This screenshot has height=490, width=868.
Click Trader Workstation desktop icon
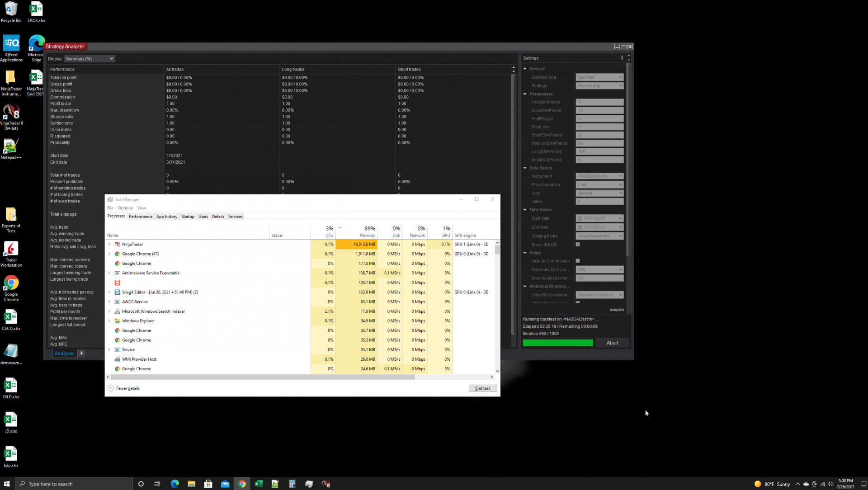coord(11,250)
